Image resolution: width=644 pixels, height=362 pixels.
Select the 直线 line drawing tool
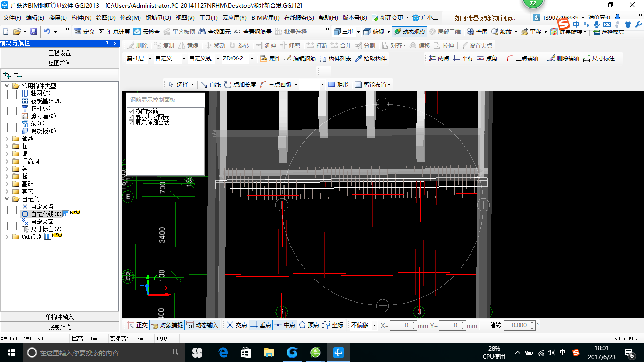coord(210,84)
